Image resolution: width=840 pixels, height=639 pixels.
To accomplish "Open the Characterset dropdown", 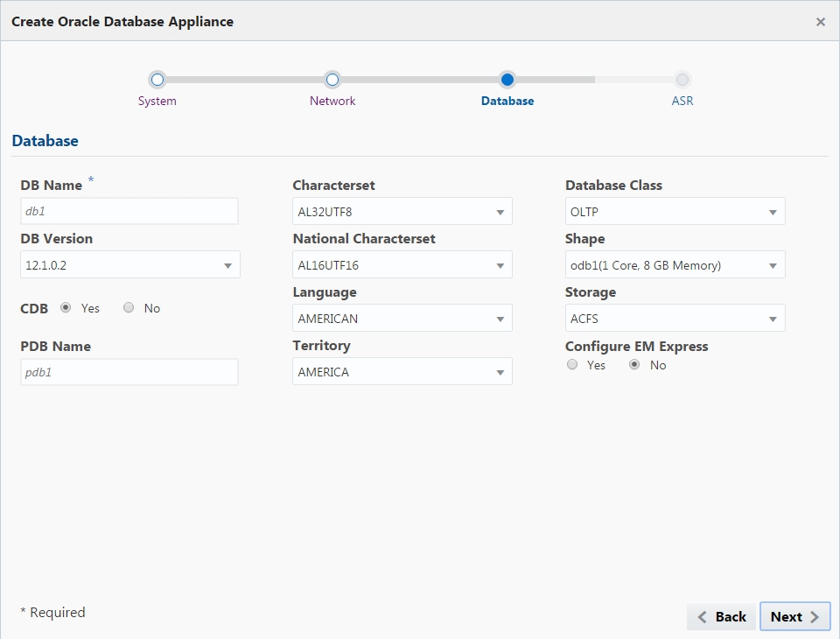I will coord(402,211).
